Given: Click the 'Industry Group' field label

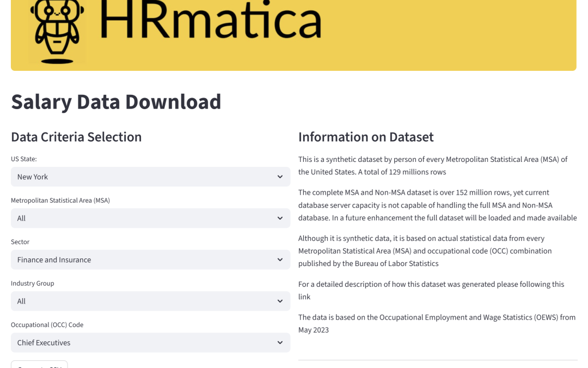Looking at the screenshot, I should 32,283.
